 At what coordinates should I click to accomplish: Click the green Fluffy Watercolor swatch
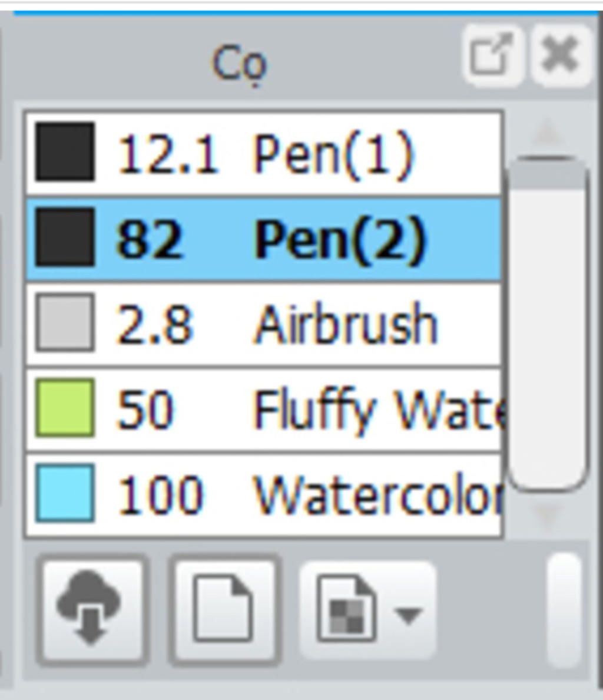pos(65,408)
